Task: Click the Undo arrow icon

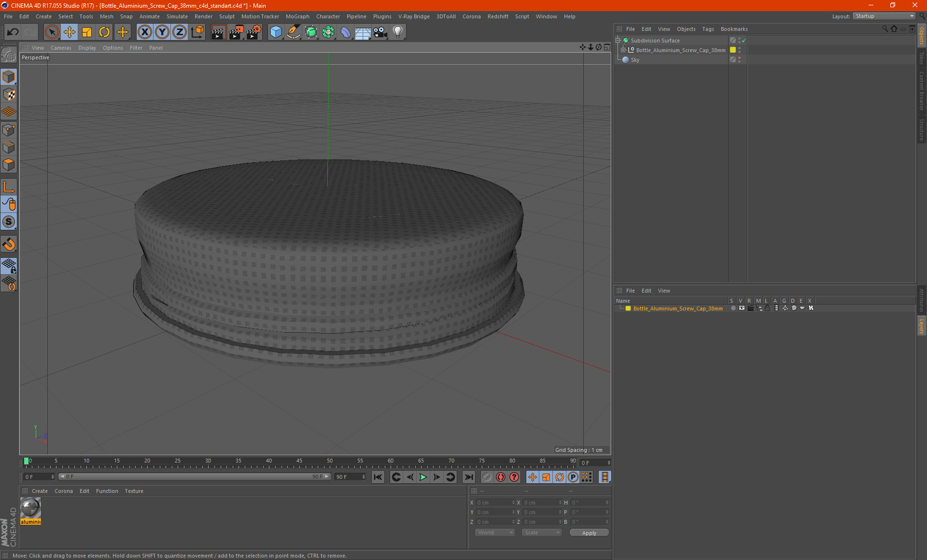Action: click(x=13, y=32)
